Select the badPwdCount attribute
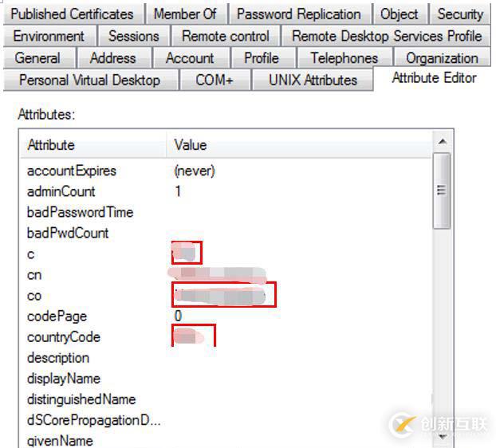This screenshot has height=448, width=496. 226,234
